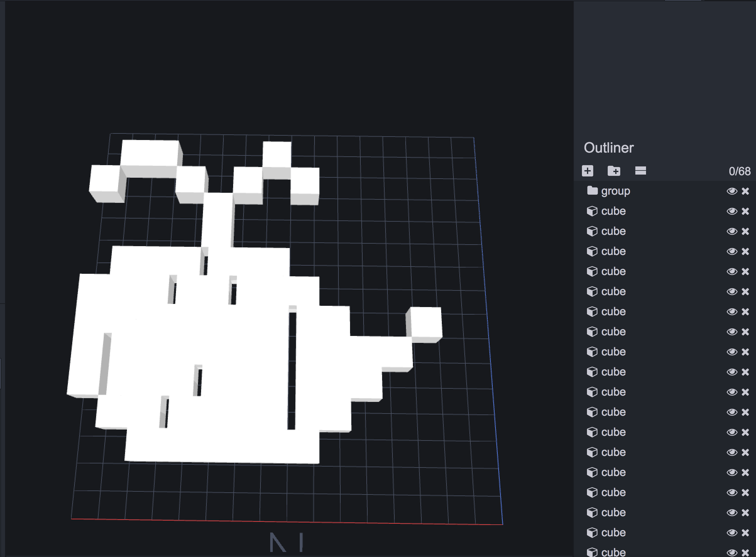The width and height of the screenshot is (756, 557).
Task: Select the second cube entry
Action: coord(613,231)
